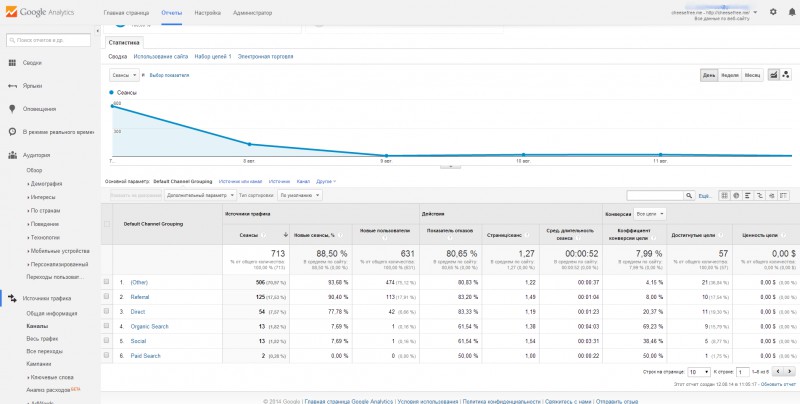Select the data table view icon
The width and height of the screenshot is (800, 404).
tap(724, 195)
